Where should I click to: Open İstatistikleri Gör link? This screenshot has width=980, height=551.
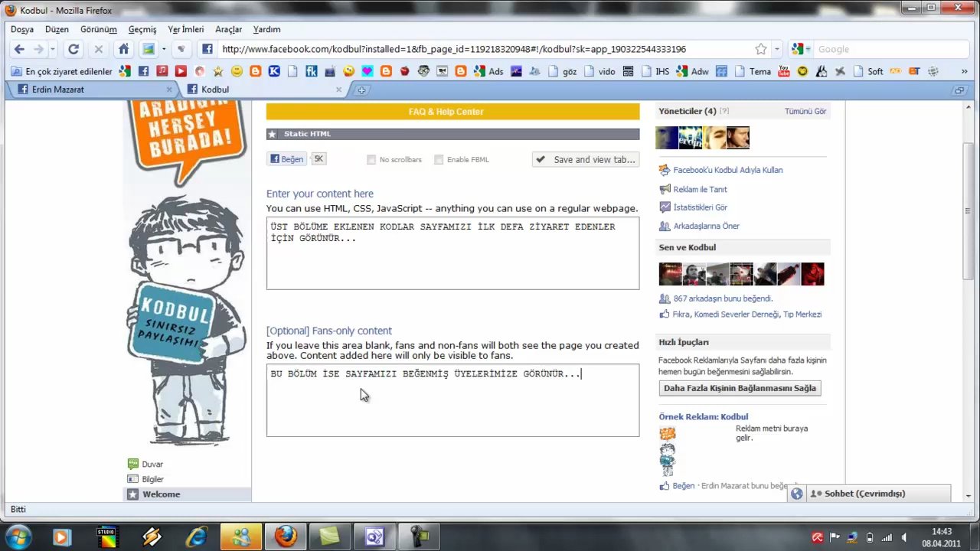[x=700, y=207]
